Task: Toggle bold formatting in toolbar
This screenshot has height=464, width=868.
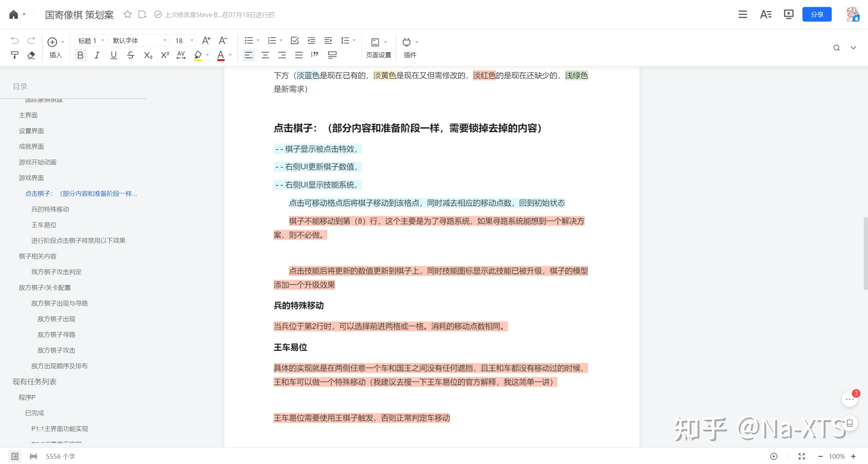Action: pyautogui.click(x=80, y=55)
